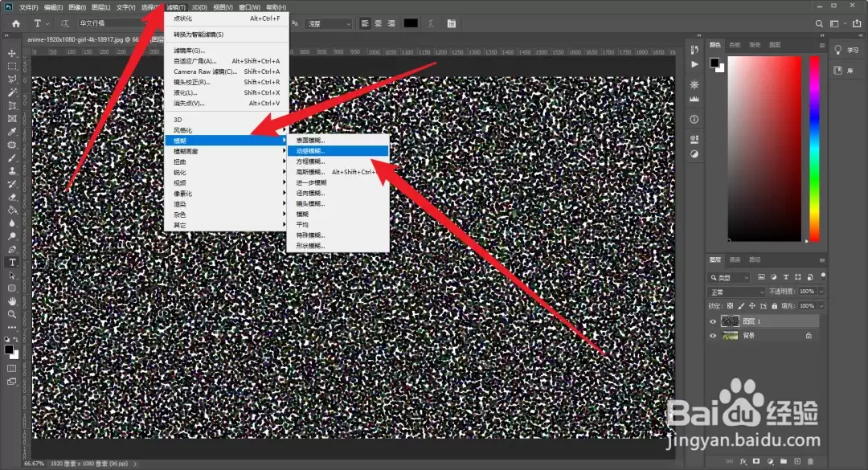Select the Lasso tool
Viewport: 868px width, 470px height.
coord(11,80)
